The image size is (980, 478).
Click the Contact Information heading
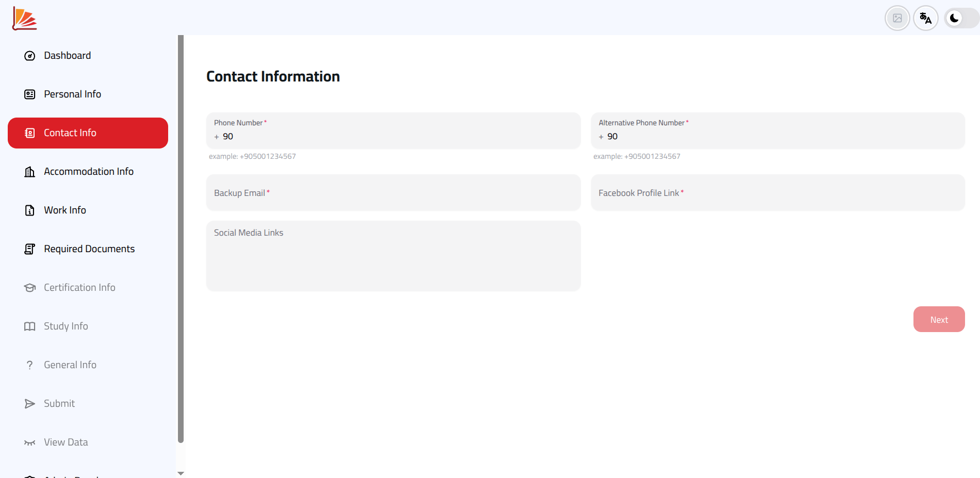(x=273, y=76)
